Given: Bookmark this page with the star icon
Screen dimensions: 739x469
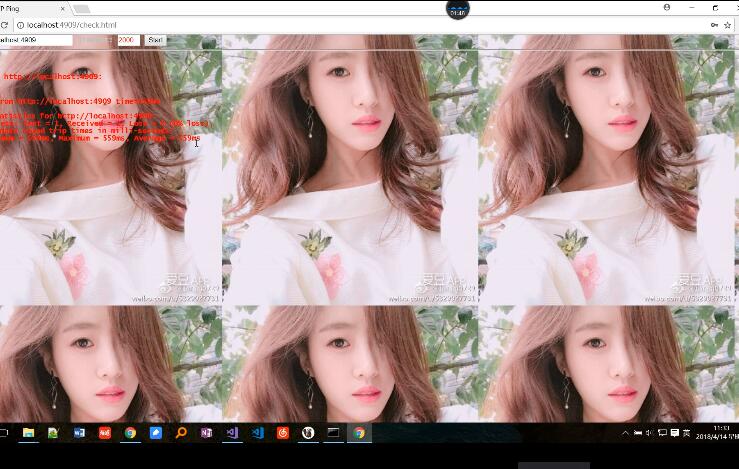Looking at the screenshot, I should click(x=728, y=25).
